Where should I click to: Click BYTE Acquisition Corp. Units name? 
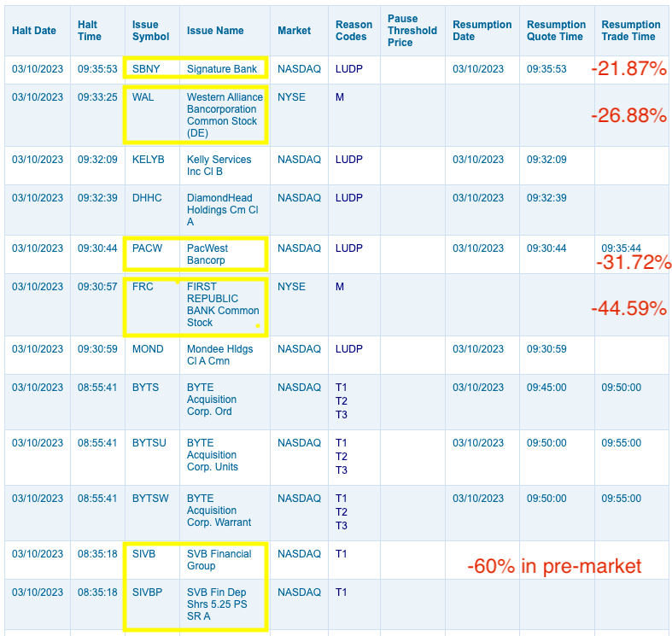213,455
